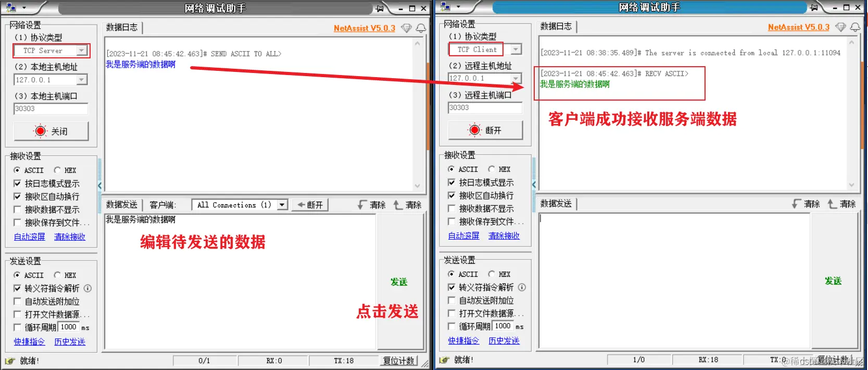This screenshot has width=868, height=370.
Task: Click the remote port field in the right window
Action: [x=485, y=108]
